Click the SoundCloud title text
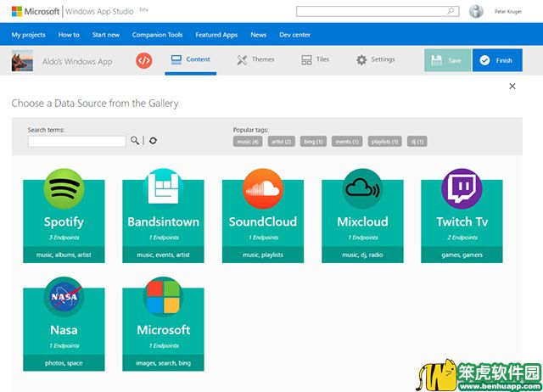The width and height of the screenshot is (543, 392). 263,222
